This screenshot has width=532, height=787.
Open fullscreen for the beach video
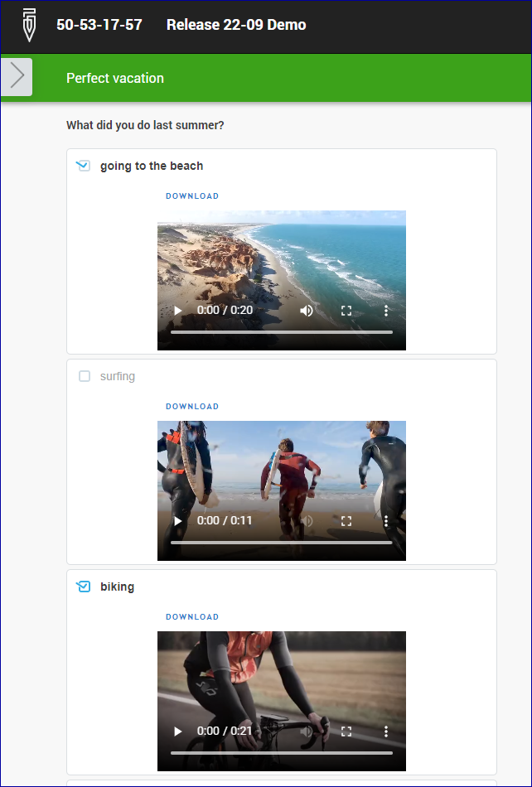coord(346,310)
